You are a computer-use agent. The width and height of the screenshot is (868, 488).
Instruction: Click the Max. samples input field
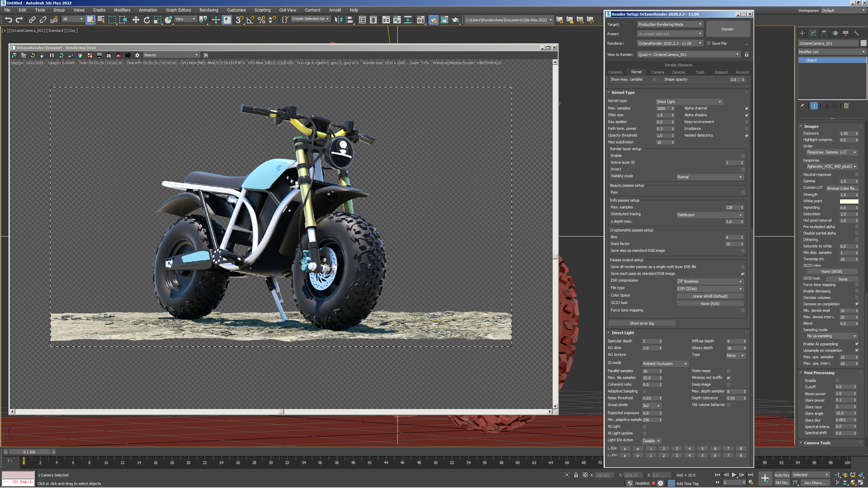pos(663,108)
